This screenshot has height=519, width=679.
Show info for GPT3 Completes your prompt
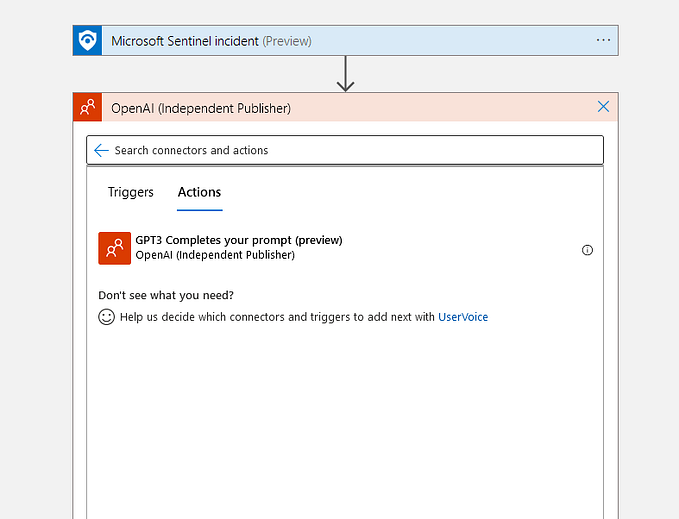(587, 250)
